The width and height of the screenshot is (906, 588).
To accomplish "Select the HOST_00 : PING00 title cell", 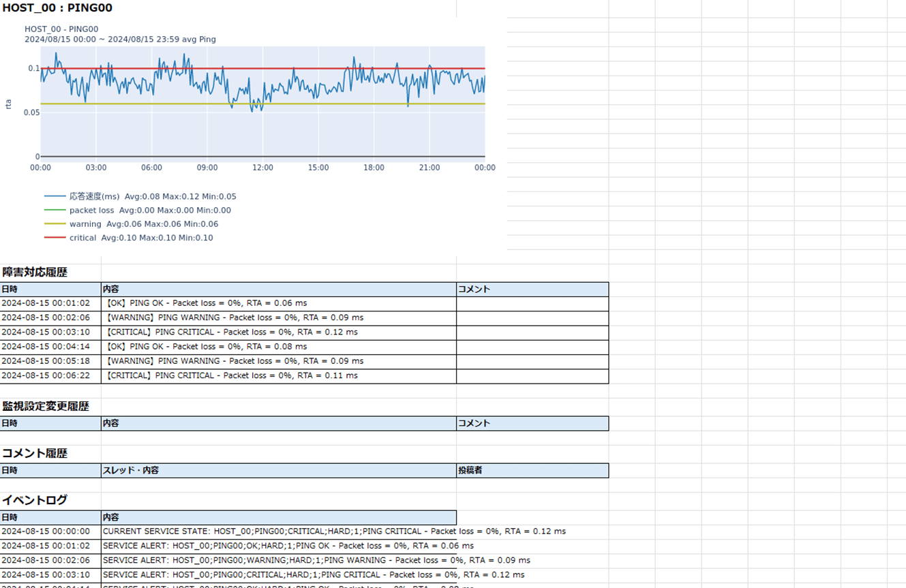I will [57, 8].
